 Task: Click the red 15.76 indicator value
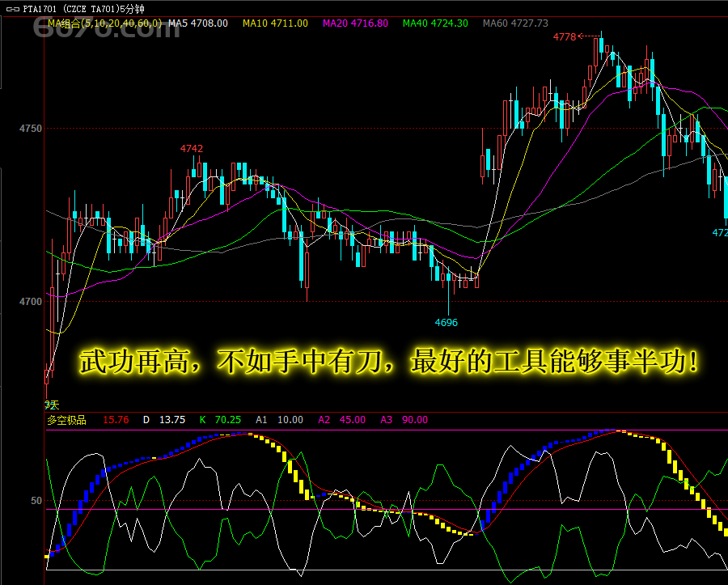tap(116, 420)
